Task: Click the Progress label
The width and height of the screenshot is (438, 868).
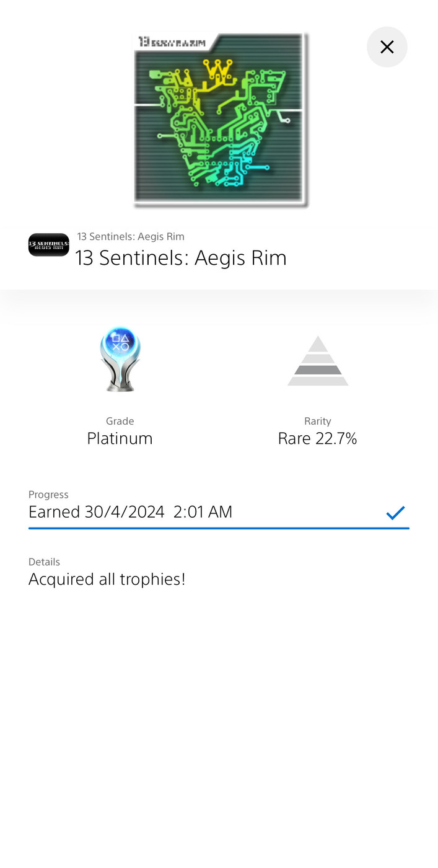Action: (48, 495)
